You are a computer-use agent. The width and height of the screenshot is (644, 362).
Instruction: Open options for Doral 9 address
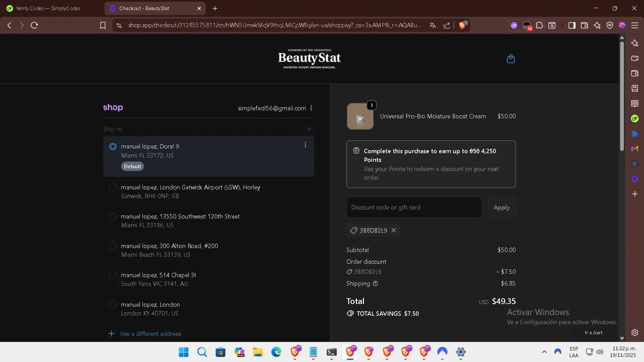point(305,145)
